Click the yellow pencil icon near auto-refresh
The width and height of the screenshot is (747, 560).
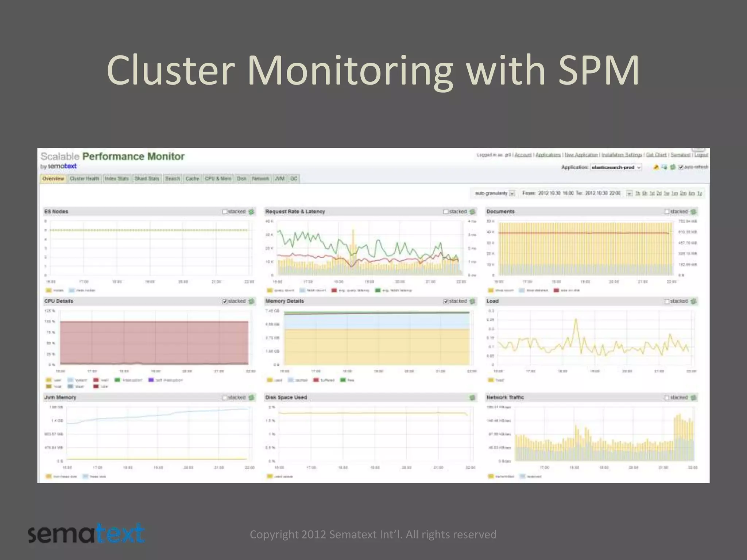[x=656, y=167]
